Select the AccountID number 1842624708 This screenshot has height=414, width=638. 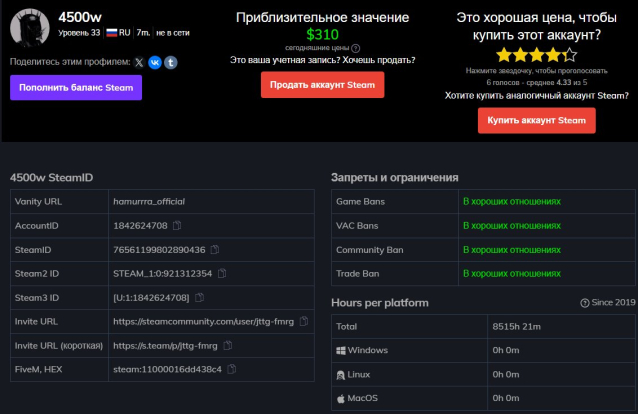(140, 226)
